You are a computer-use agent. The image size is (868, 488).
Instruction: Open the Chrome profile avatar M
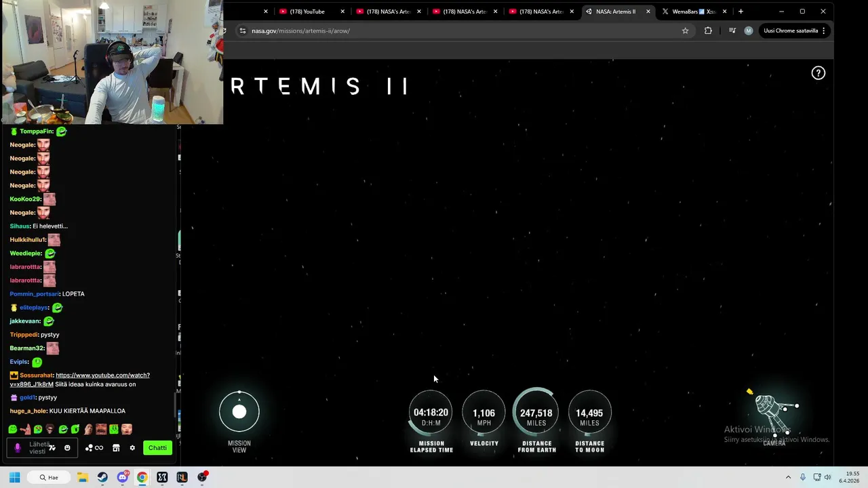(x=748, y=30)
